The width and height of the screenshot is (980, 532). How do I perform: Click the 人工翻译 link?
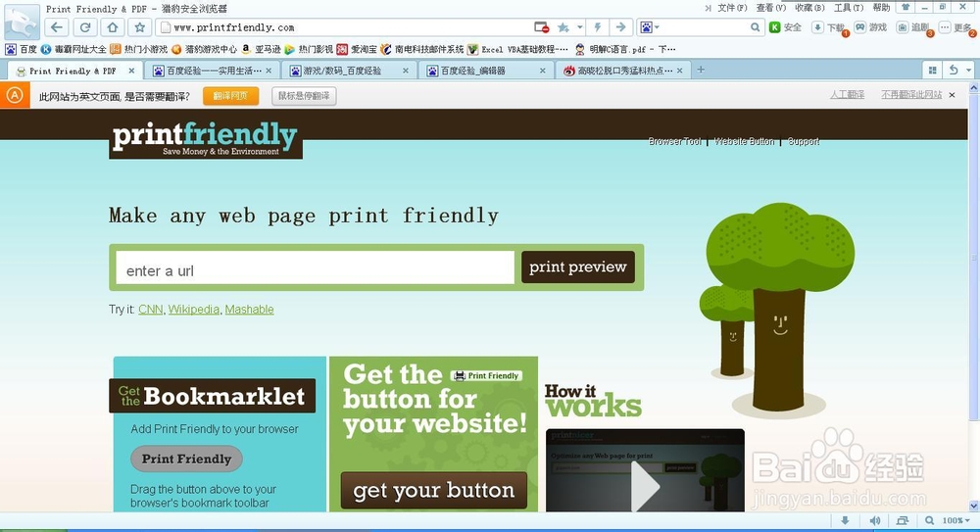[847, 94]
